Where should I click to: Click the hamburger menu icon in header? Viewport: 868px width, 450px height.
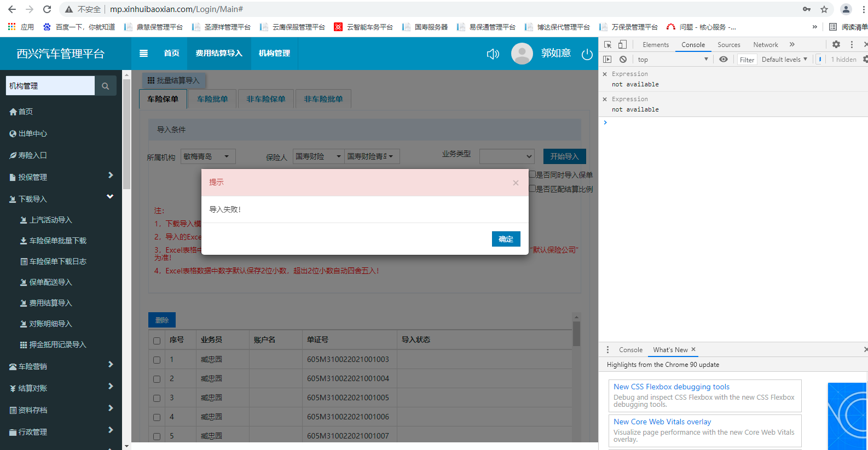[143, 53]
